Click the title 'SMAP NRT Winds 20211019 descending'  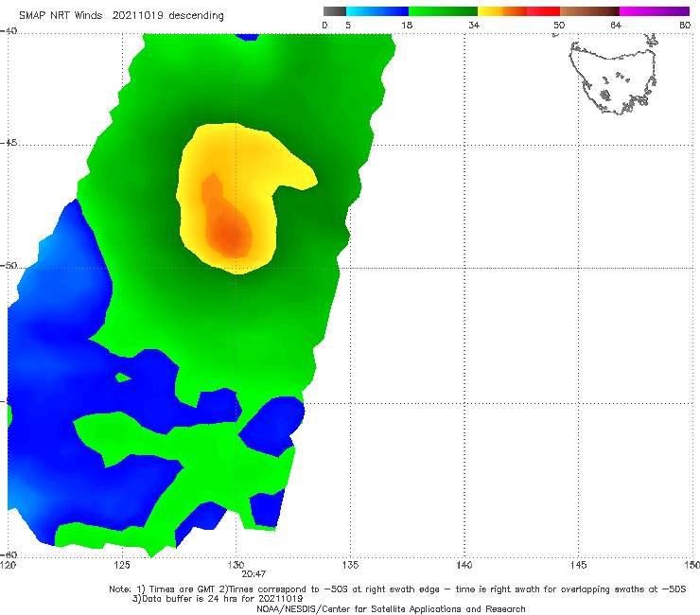(x=121, y=16)
